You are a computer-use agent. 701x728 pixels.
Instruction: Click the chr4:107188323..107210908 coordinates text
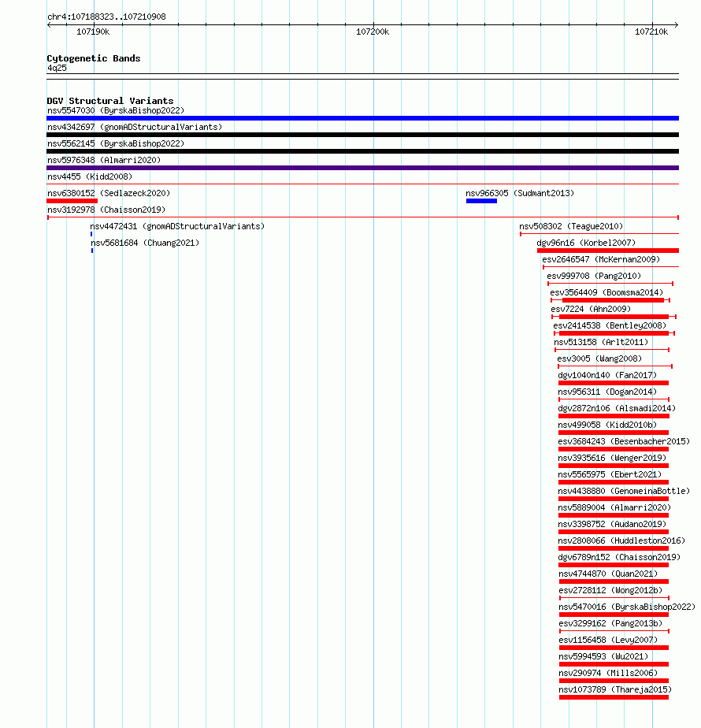click(x=106, y=17)
